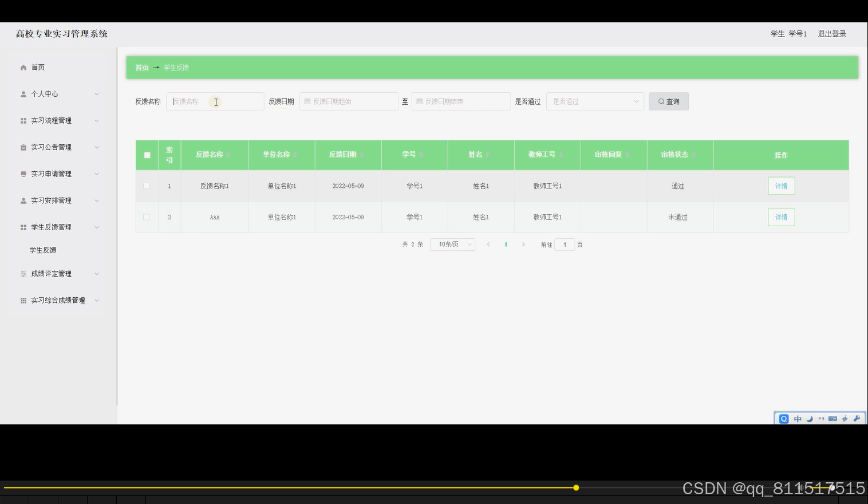Viewport: 868px width, 504px height.
Task: Expand the 实习安排管理 chevron
Action: pos(96,200)
